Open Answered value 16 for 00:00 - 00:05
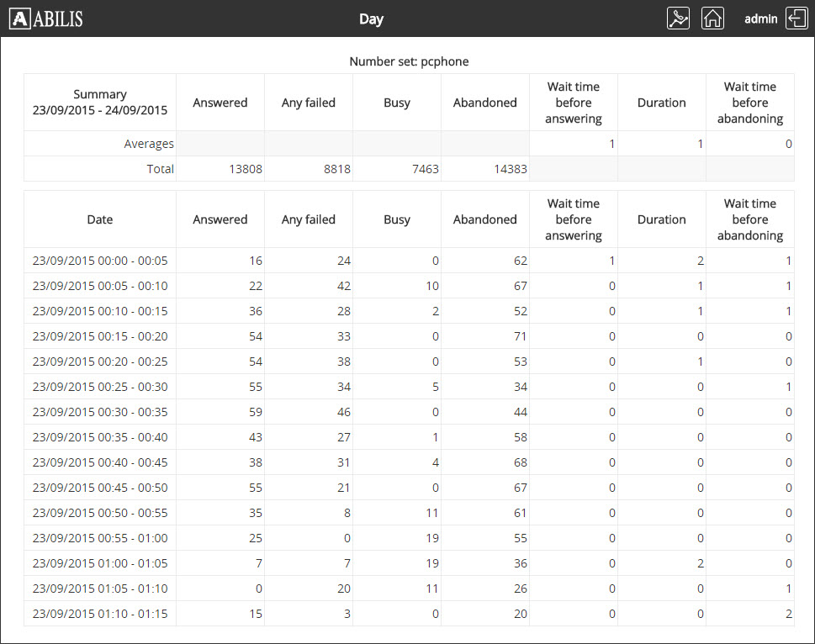The width and height of the screenshot is (815, 644). pyautogui.click(x=256, y=261)
